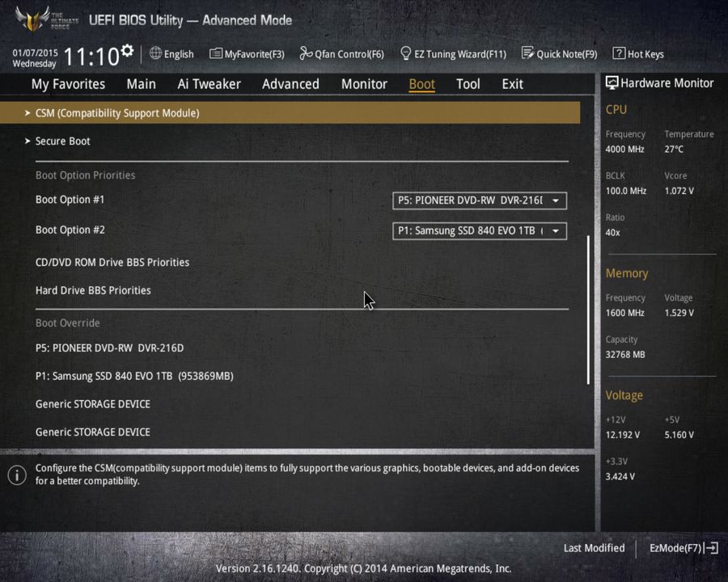Click the 01/07/2015 date text
The height and width of the screenshot is (582, 728).
point(35,53)
